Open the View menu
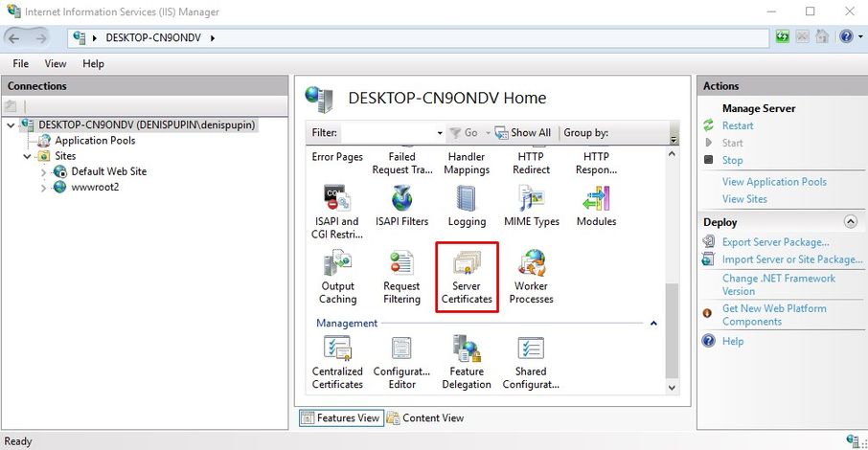Screen dimensions: 868x450 (x=56, y=63)
